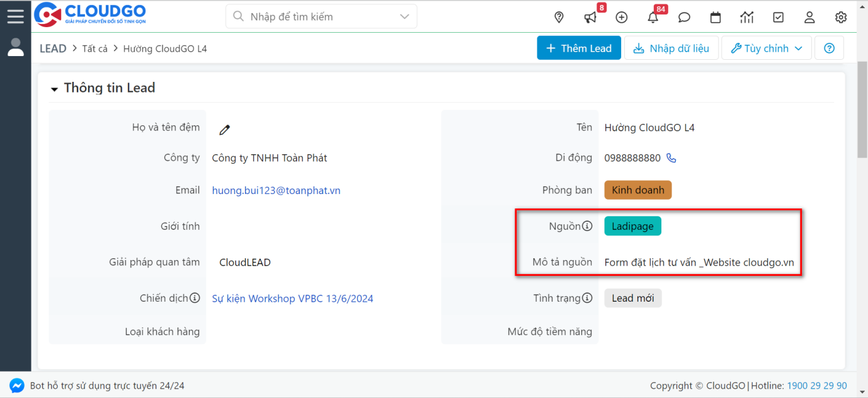
Task: Open the email link huong.bui123@toanphat.vn
Action: tap(276, 190)
